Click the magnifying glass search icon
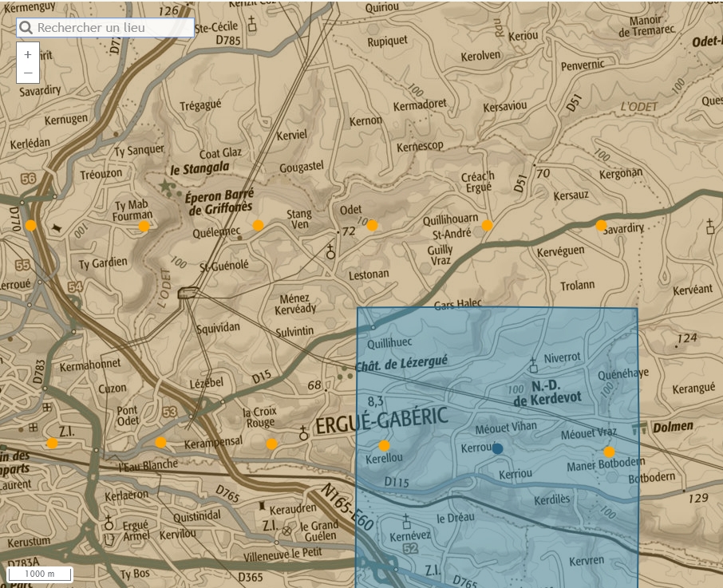The height and width of the screenshot is (588, 723). (26, 28)
